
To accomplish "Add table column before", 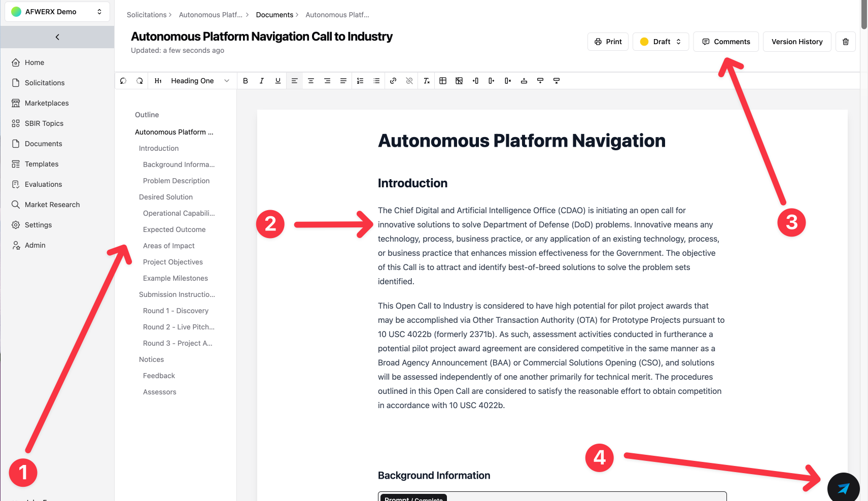I will pyautogui.click(x=475, y=81).
